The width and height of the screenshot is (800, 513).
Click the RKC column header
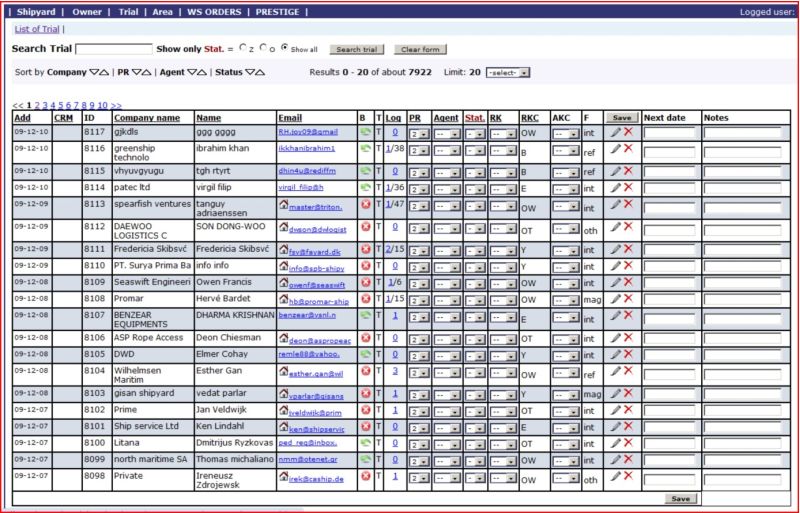click(530, 118)
